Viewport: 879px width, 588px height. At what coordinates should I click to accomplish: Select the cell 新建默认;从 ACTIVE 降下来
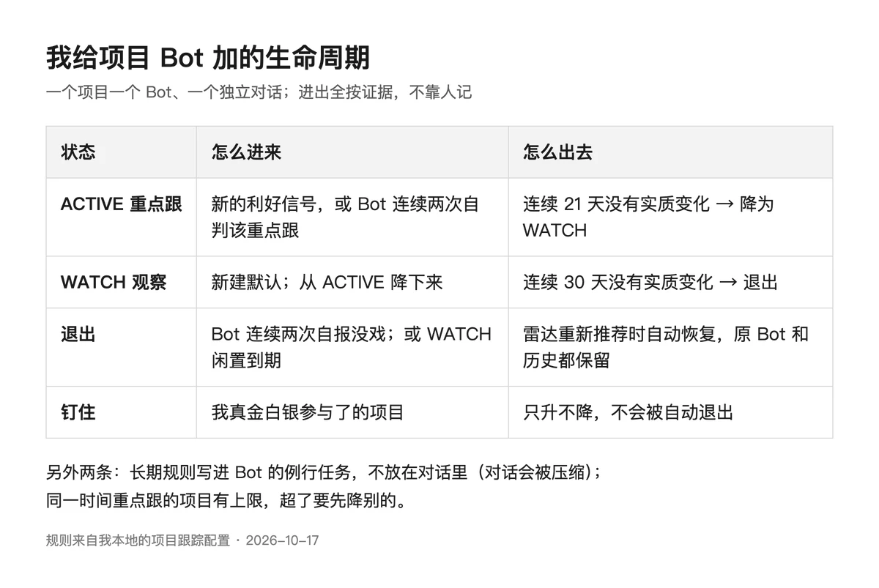pos(327,283)
